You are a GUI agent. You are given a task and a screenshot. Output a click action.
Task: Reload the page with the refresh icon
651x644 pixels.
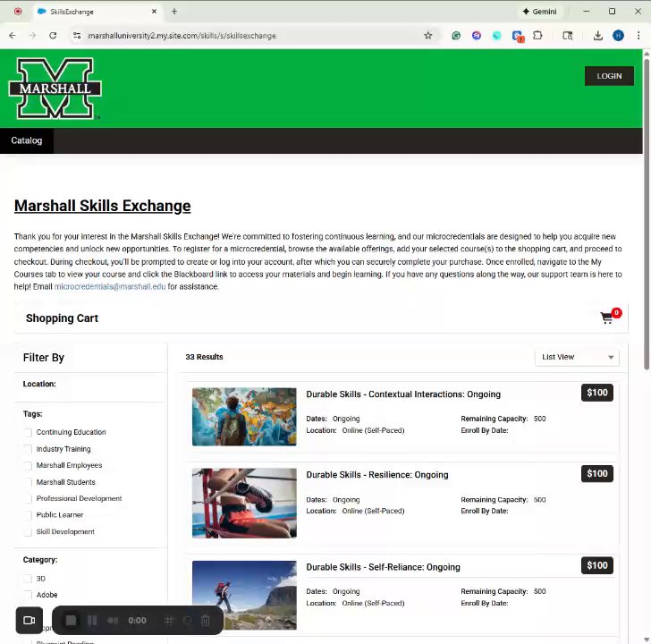pos(53,36)
